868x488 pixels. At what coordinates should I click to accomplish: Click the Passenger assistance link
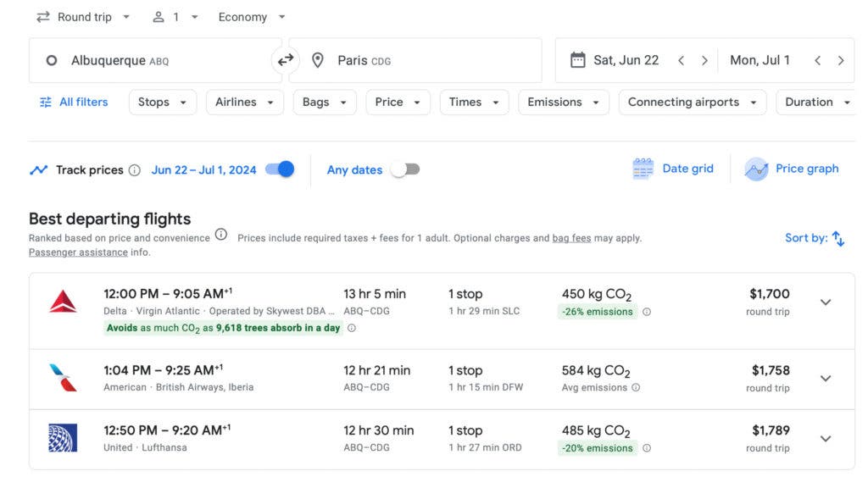(79, 252)
